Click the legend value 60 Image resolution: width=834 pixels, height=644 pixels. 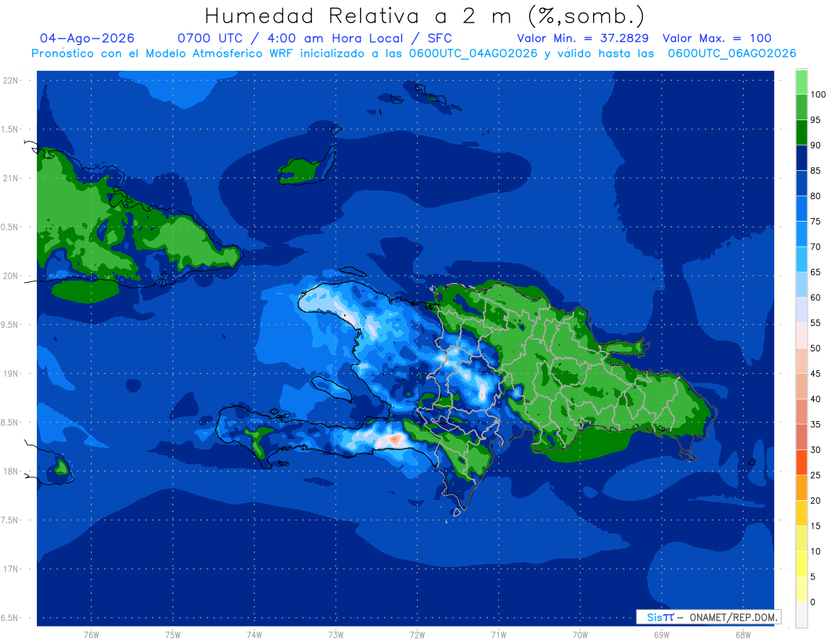point(816,298)
